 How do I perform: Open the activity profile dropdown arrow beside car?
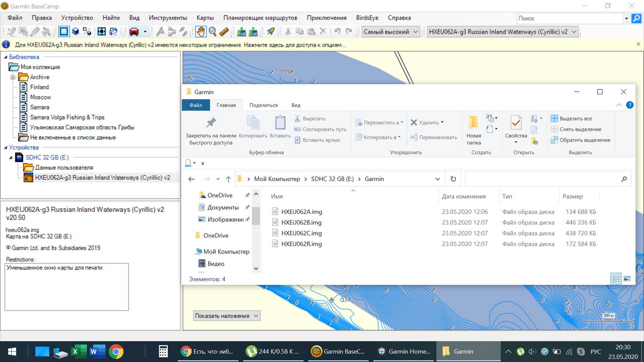[145, 31]
